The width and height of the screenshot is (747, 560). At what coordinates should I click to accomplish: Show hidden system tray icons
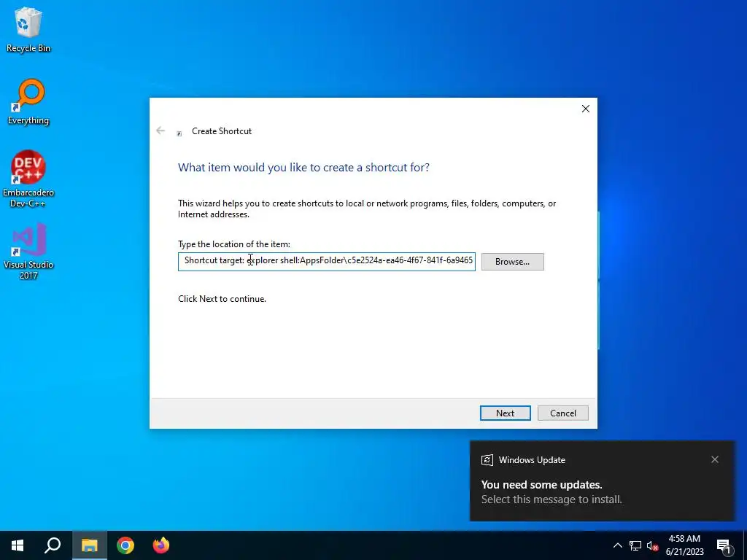click(x=617, y=545)
